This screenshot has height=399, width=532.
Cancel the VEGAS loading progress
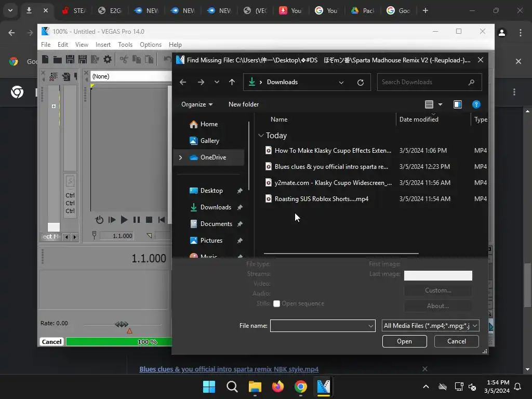point(51,342)
